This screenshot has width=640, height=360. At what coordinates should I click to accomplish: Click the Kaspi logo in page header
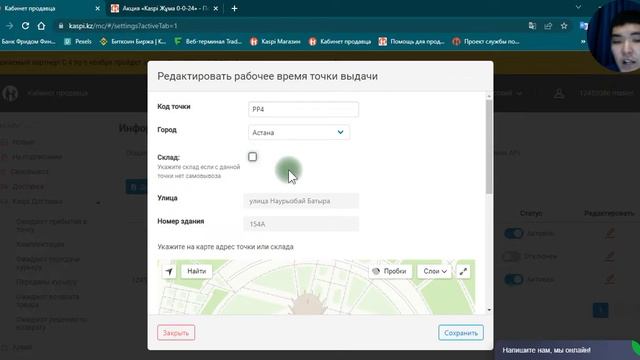10,93
